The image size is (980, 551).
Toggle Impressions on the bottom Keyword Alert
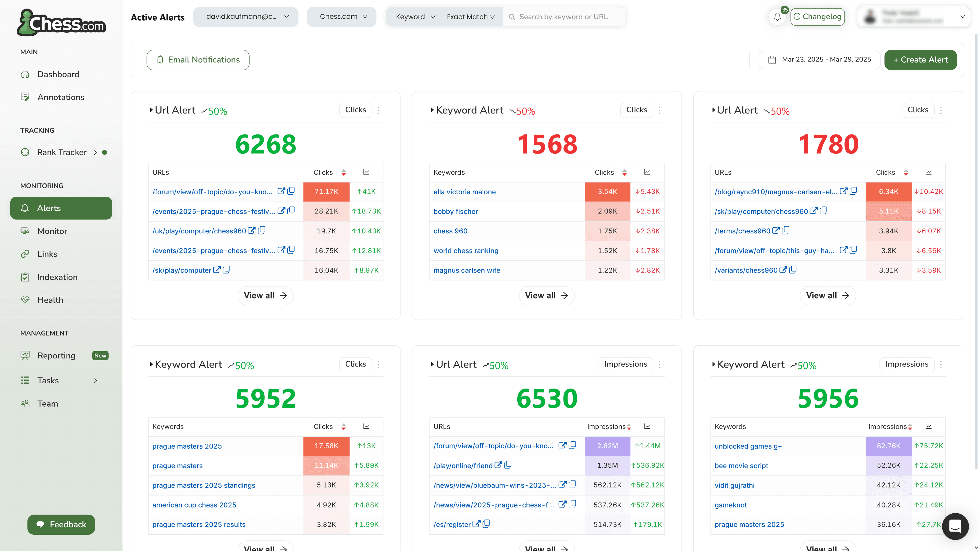[906, 364]
